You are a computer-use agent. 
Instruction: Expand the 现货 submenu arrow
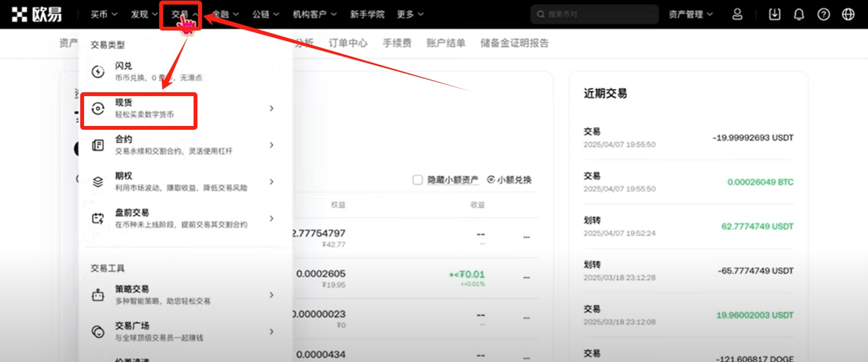click(271, 109)
